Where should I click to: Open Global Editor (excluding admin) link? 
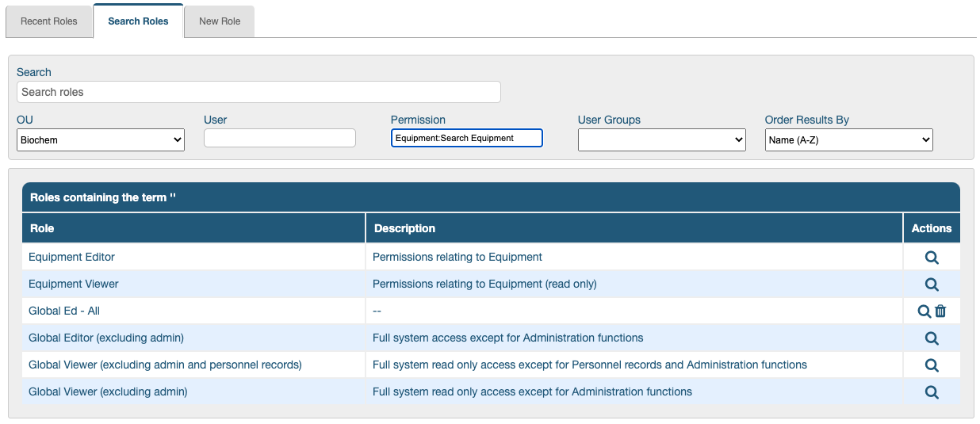[106, 338]
